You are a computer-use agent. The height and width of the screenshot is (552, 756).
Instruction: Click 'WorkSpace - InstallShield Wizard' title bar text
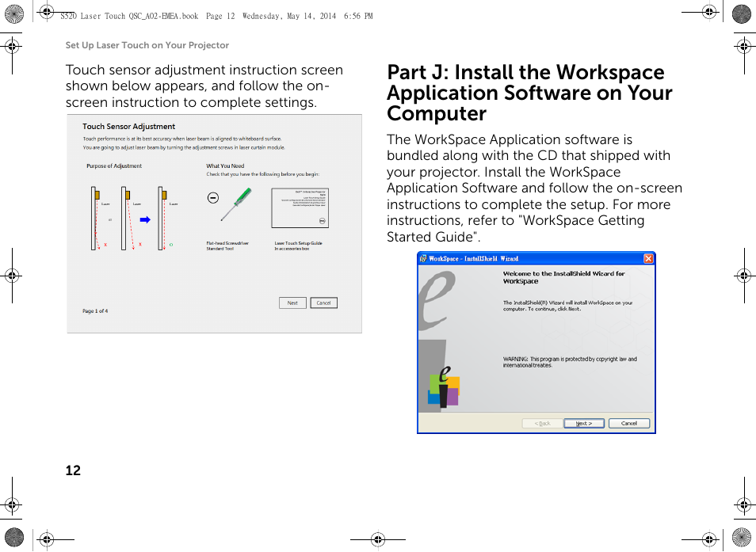(473, 259)
